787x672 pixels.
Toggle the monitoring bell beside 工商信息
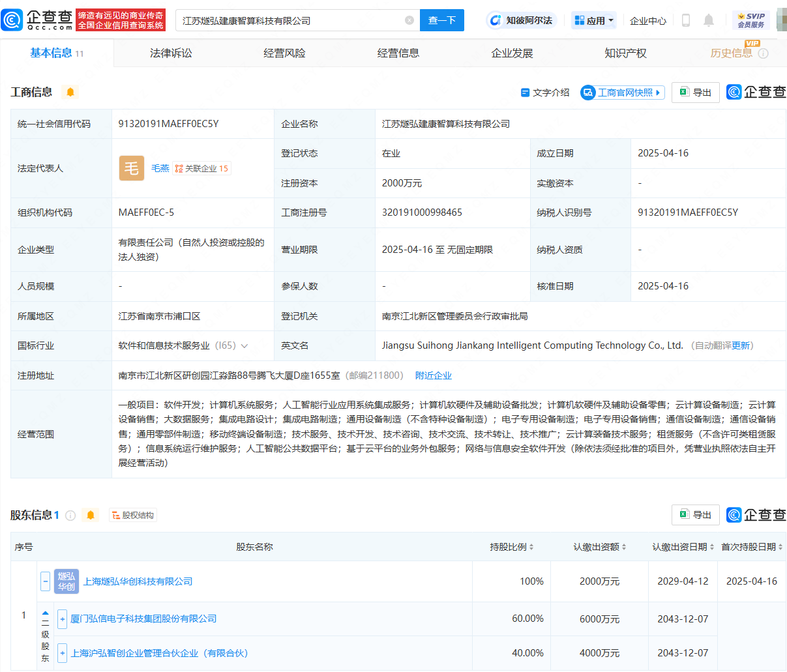69,92
